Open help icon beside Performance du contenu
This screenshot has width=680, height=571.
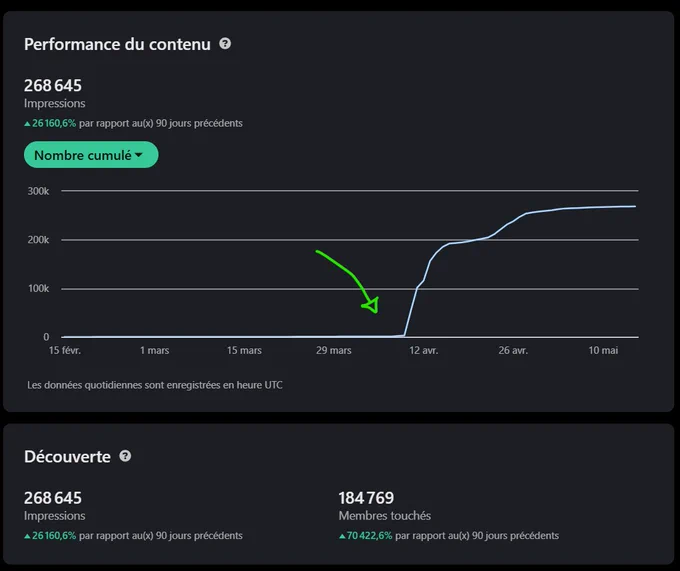[x=225, y=43]
